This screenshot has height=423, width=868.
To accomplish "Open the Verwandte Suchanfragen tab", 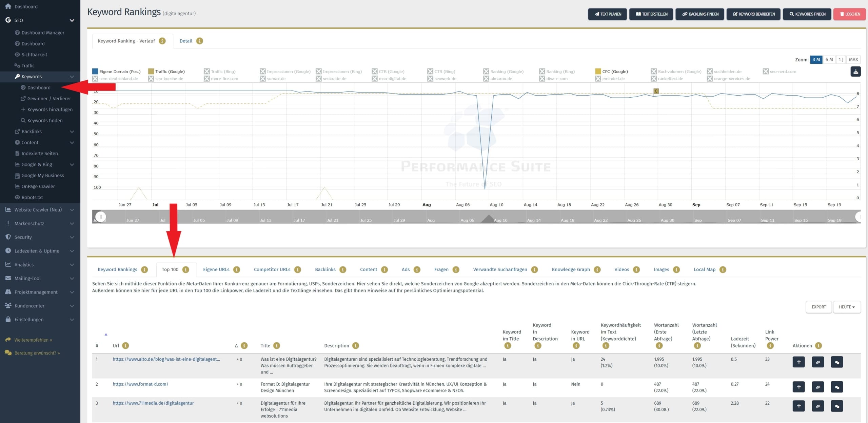I will click(500, 270).
